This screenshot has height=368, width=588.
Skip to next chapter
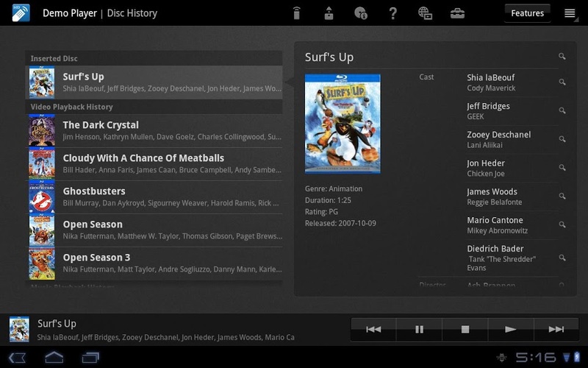click(556, 329)
